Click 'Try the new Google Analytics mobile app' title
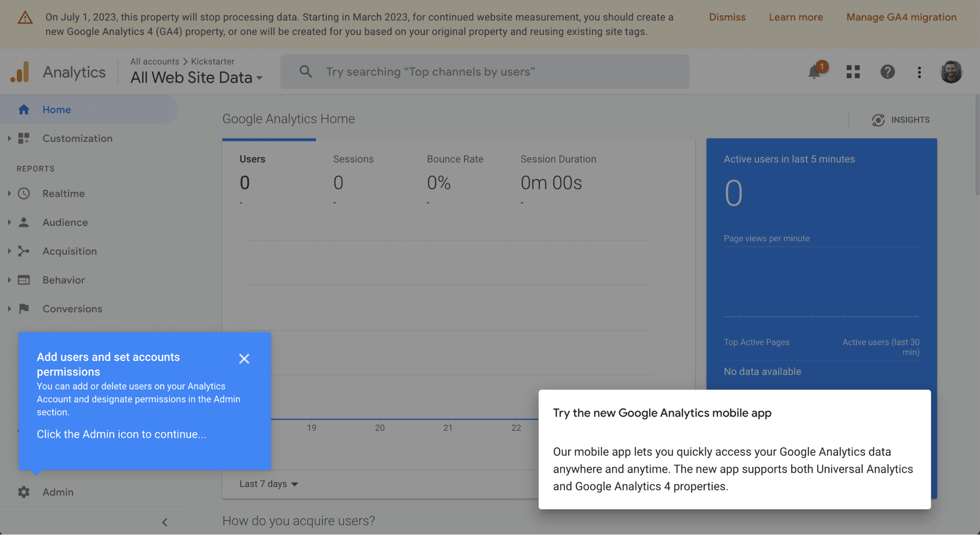The width and height of the screenshot is (980, 535). click(x=662, y=413)
